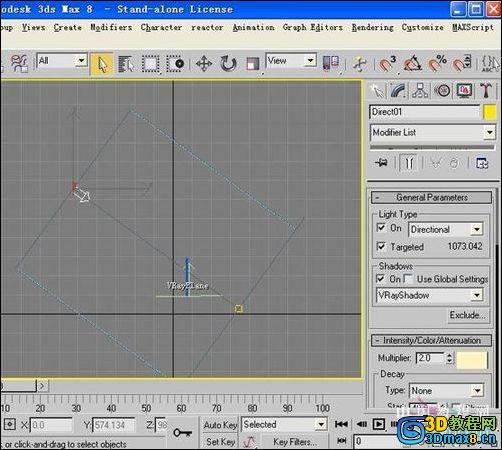Image resolution: width=502 pixels, height=450 pixels.
Task: Open the Graph Editors menu
Action: tap(313, 27)
